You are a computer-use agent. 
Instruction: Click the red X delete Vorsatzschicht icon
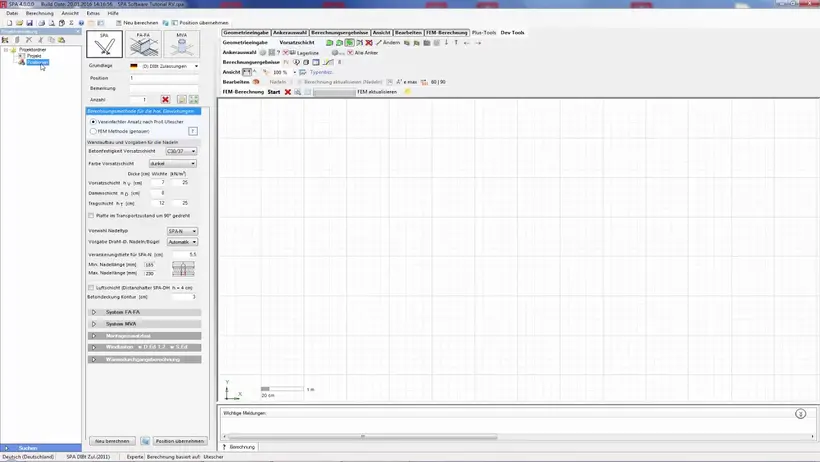pyautogui.click(x=369, y=42)
